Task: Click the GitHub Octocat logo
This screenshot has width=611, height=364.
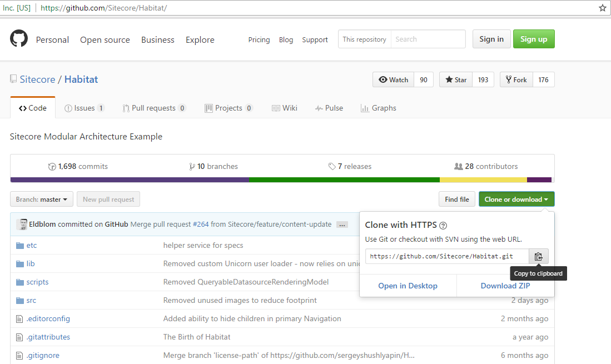Action: [x=18, y=39]
